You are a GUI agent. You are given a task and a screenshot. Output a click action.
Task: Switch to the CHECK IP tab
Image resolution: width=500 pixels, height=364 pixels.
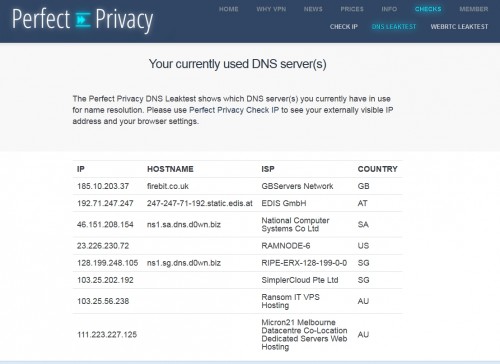click(x=344, y=27)
